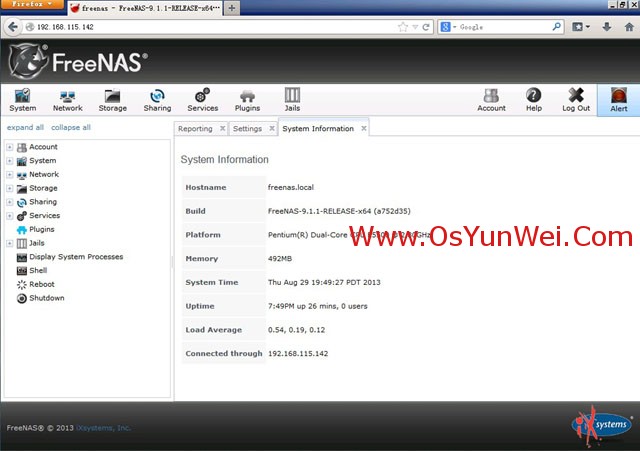
Task: Select the freenas browser tab
Action: (145, 8)
